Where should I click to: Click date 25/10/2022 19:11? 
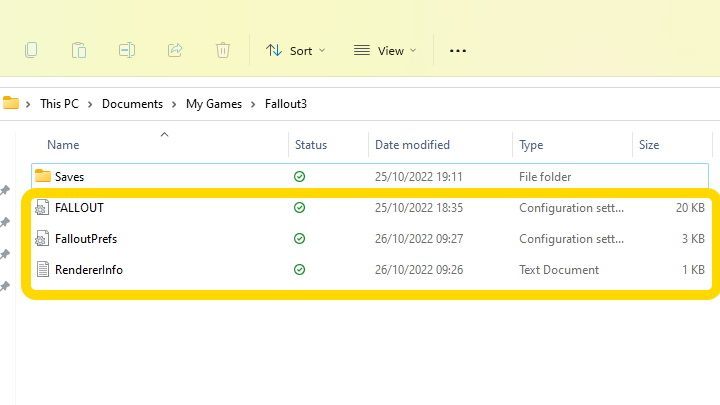[418, 177]
